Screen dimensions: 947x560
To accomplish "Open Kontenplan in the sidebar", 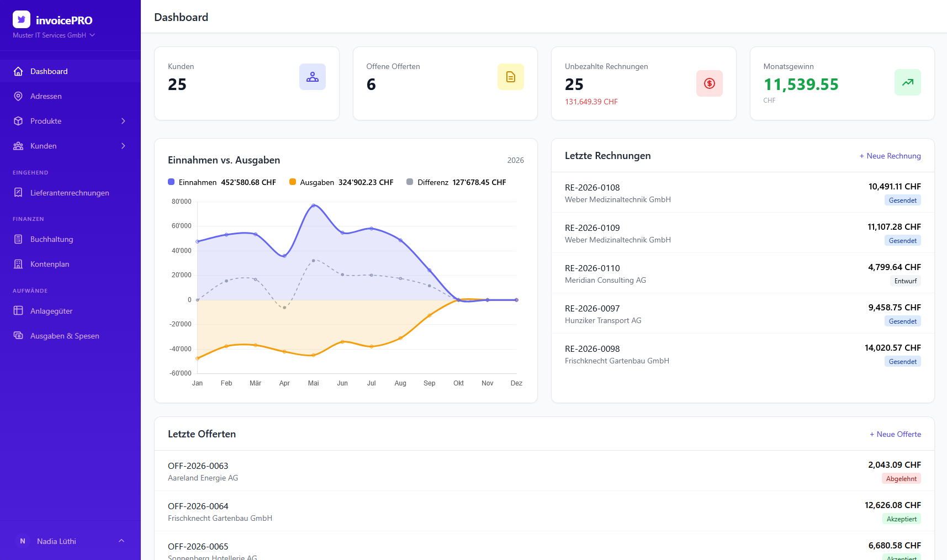I will [70, 264].
